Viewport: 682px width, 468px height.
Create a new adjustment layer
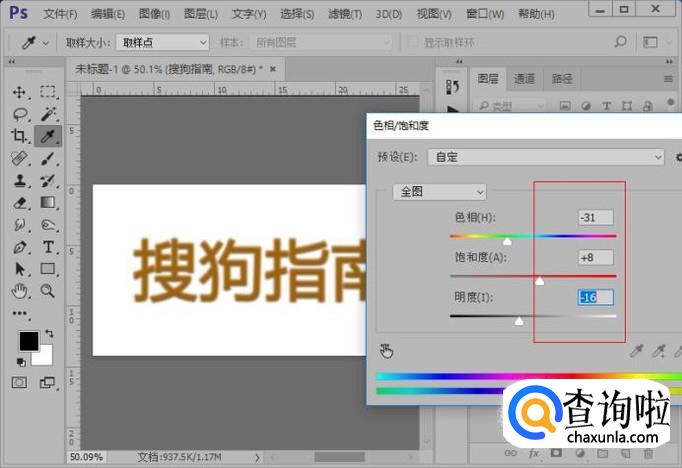pos(579,453)
